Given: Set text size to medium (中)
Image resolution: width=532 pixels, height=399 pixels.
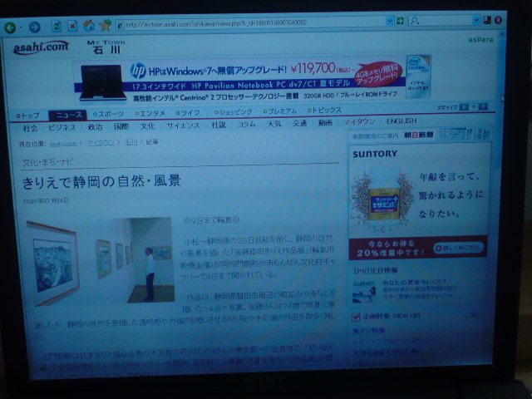Looking at the screenshot, I should click(474, 107).
